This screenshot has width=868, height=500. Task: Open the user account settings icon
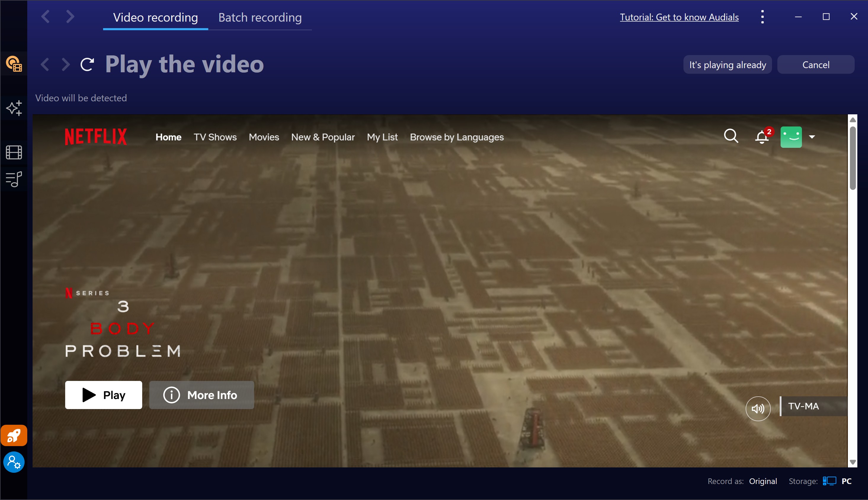[x=14, y=462]
